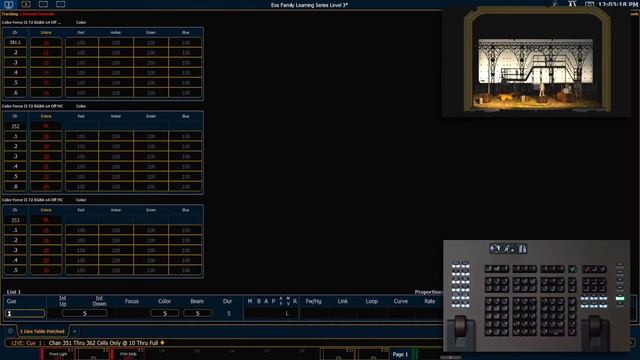Click the Int Up time field
This screenshot has width=640, height=360.
pos(84,313)
